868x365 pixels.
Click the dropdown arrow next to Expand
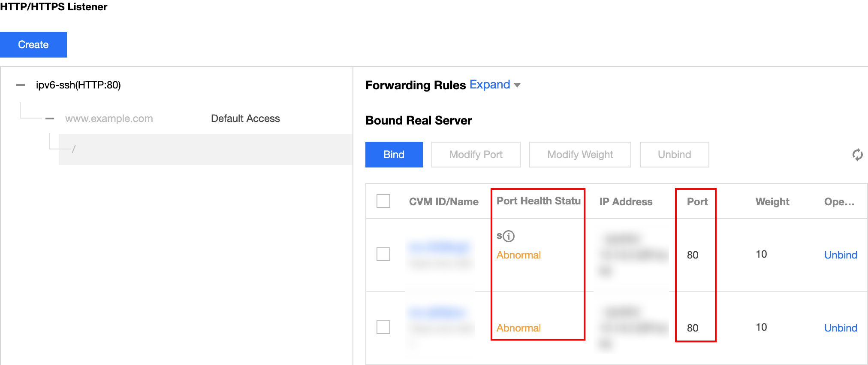tap(517, 85)
